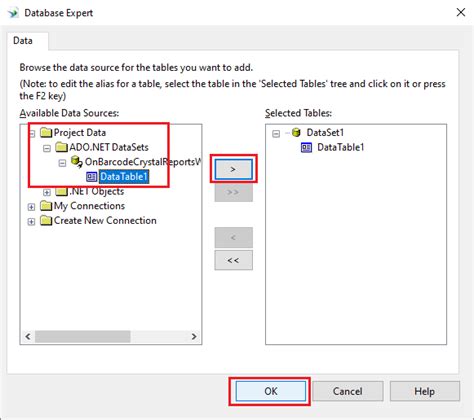This screenshot has width=474, height=420.
Task: Click the OnBarcodeCrystalReports dataset database icon
Action: click(77, 162)
